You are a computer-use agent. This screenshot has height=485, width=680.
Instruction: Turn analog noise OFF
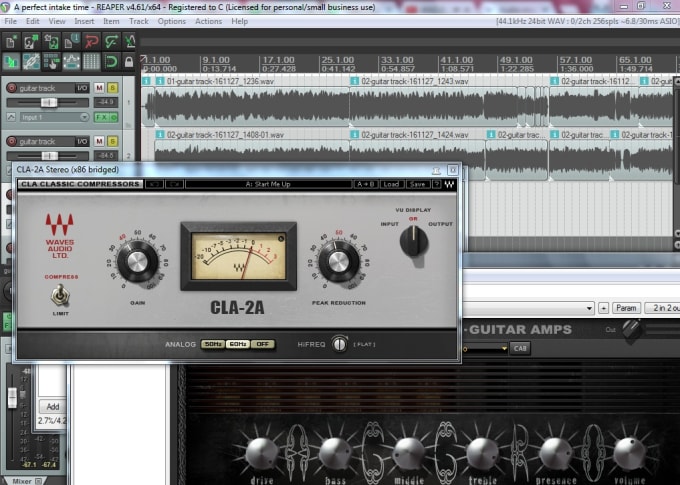click(x=262, y=344)
